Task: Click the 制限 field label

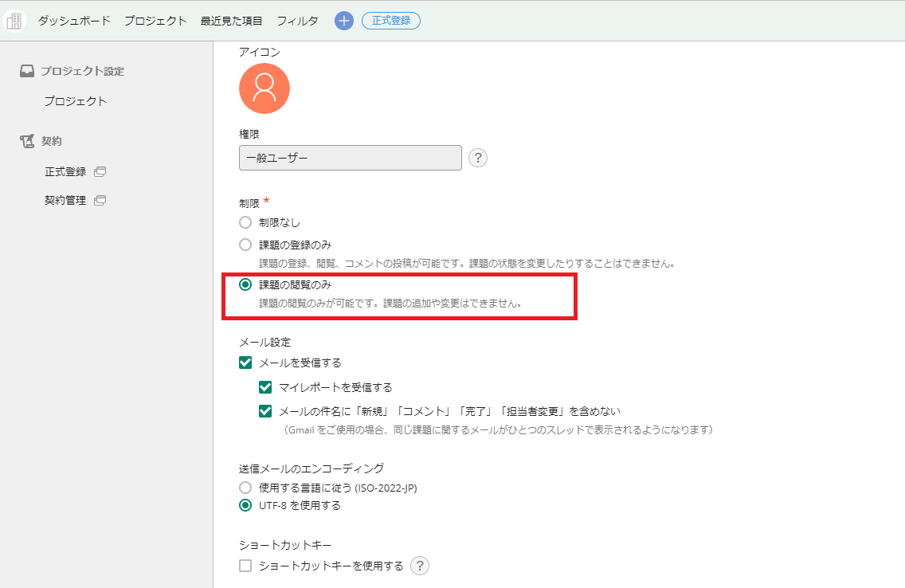Action: pos(249,203)
